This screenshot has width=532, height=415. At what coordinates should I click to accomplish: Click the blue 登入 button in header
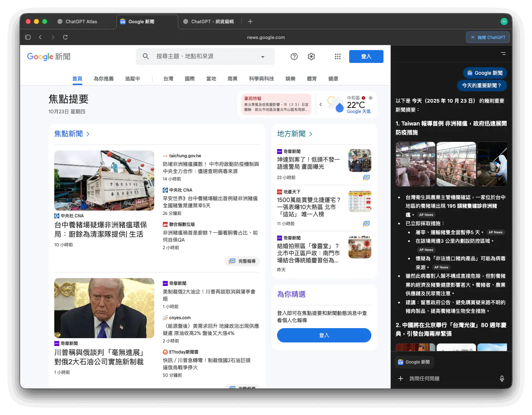click(366, 56)
